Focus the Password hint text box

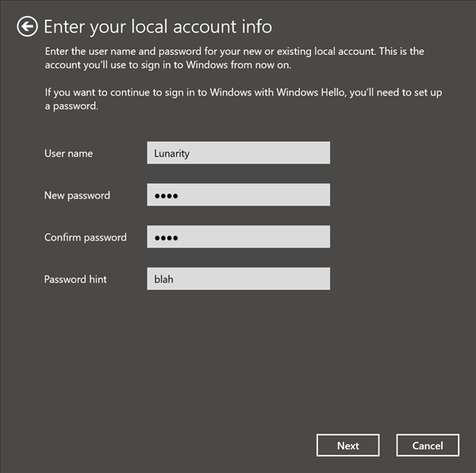(x=238, y=279)
